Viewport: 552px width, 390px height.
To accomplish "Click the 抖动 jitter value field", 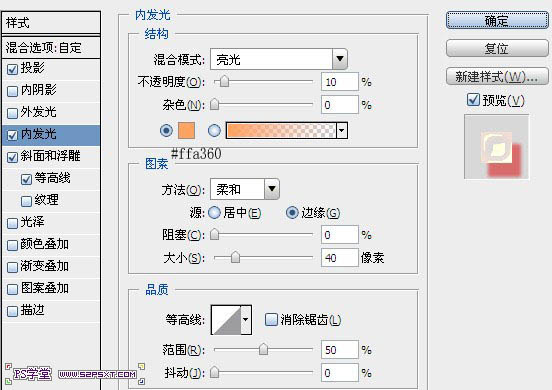I will pos(340,373).
